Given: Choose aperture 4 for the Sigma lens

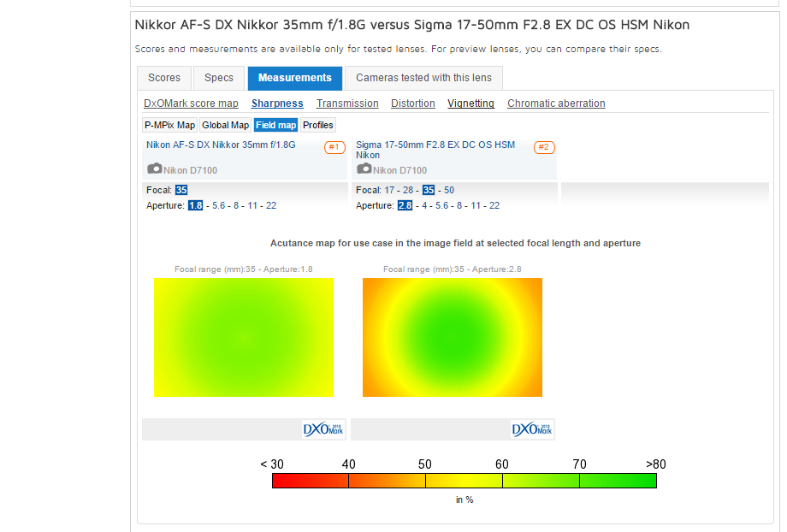Looking at the screenshot, I should tap(424, 205).
